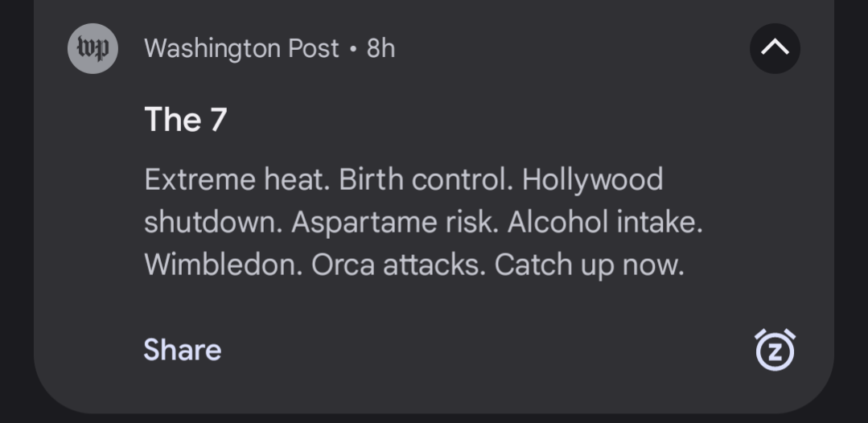Screen dimensions: 868x423
Task: Tap the Wimbledon headline text
Action: 224,265
